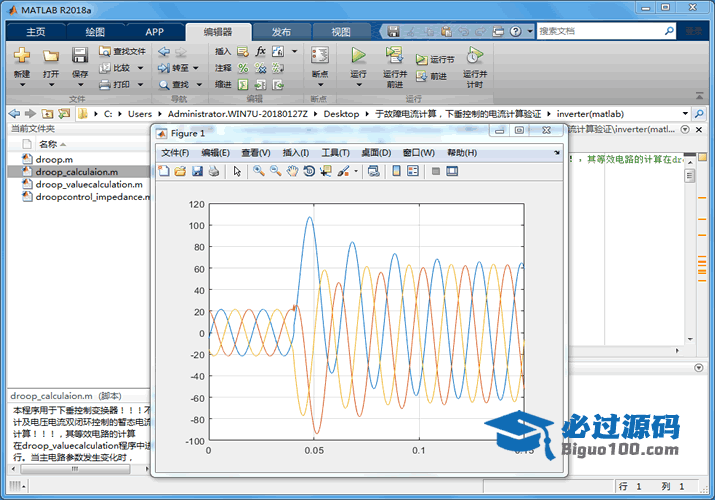Viewport: 715px width, 500px height.
Task: Click Figure 1 Print toolbar icon
Action: click(213, 171)
